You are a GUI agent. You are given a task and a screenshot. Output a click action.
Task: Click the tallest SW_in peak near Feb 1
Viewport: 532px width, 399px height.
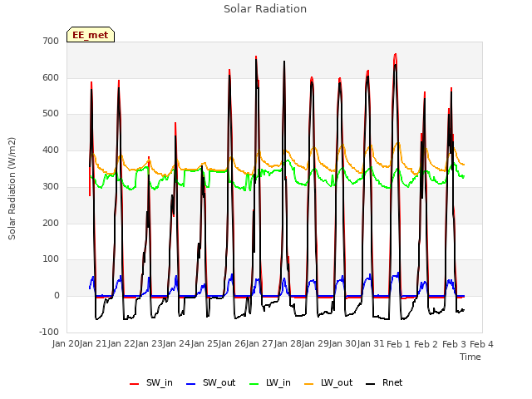click(396, 54)
